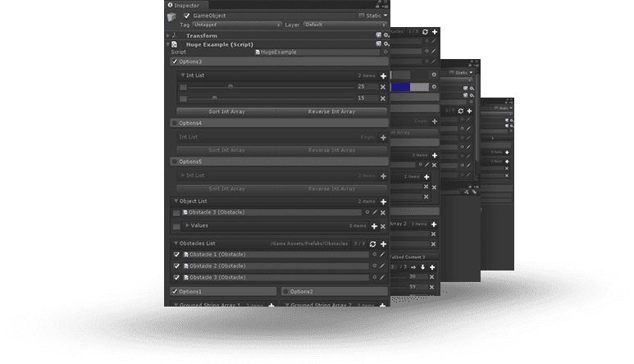Click object picker on Object List Obstacle 3 row
The image size is (634, 364).
pyautogui.click(x=367, y=212)
